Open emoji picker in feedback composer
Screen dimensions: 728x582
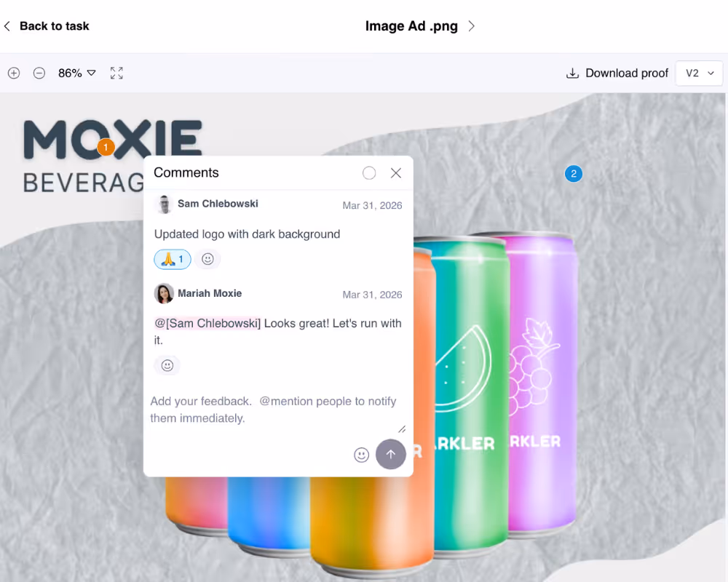361,455
